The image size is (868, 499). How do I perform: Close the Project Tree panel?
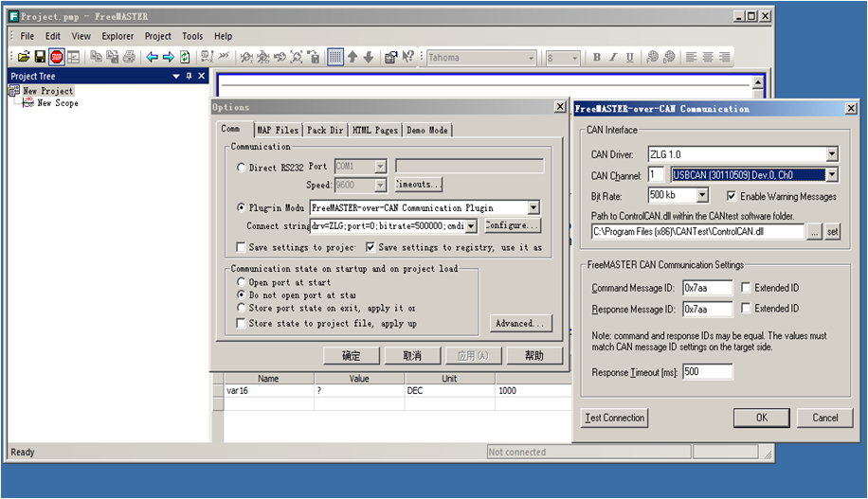[x=202, y=77]
